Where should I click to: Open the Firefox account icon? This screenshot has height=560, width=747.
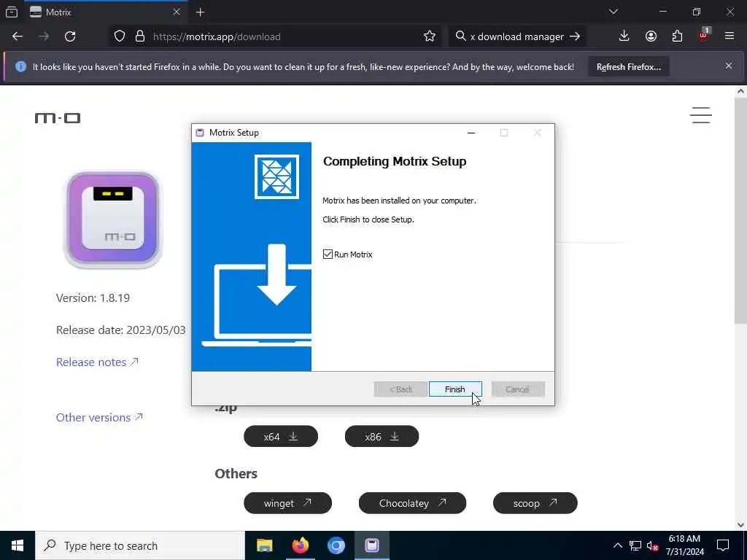651,36
